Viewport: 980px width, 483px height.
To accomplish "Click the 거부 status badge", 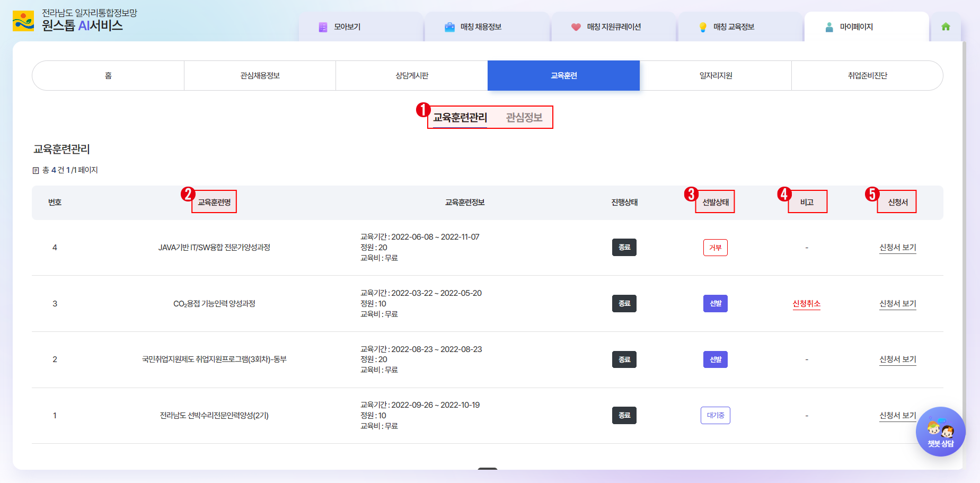I will pyautogui.click(x=715, y=248).
